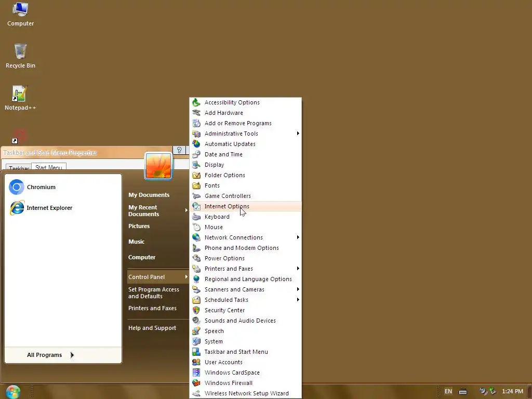Click the Date and Time icon
The width and height of the screenshot is (532, 399).
196,154
